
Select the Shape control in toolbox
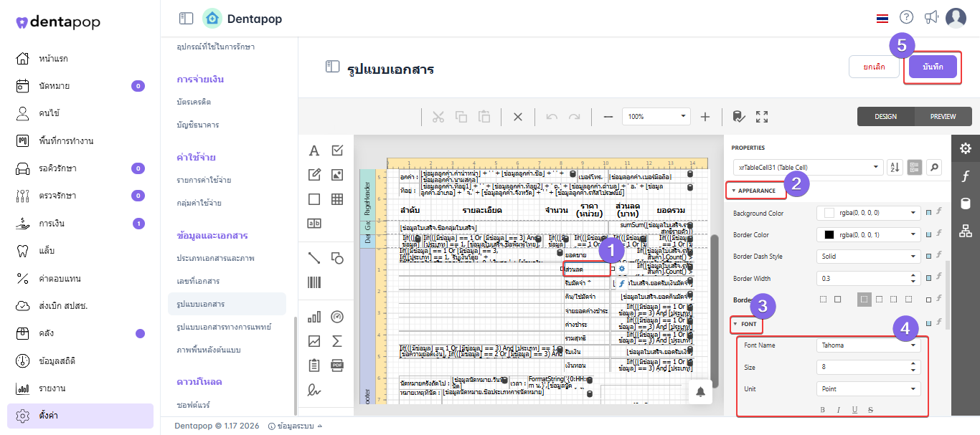[x=337, y=257]
